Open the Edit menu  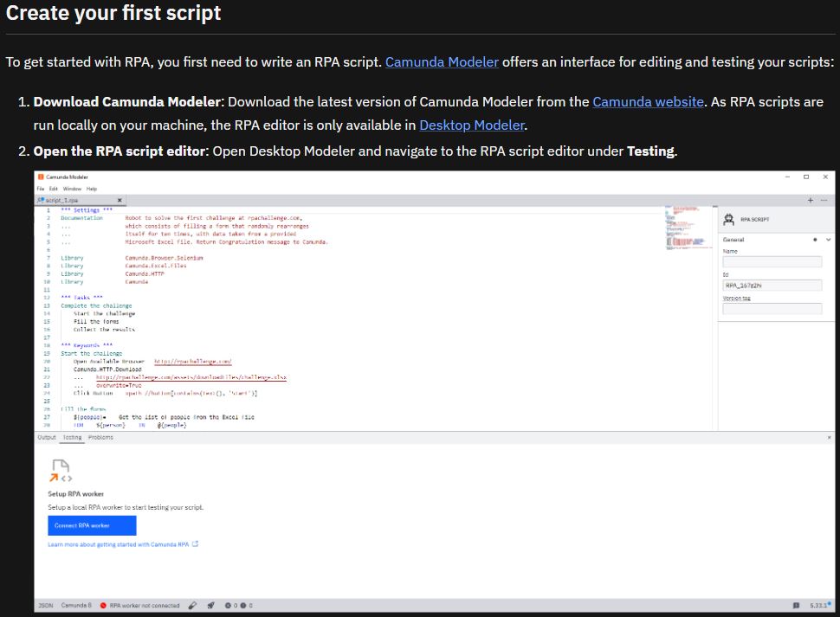[54, 189]
